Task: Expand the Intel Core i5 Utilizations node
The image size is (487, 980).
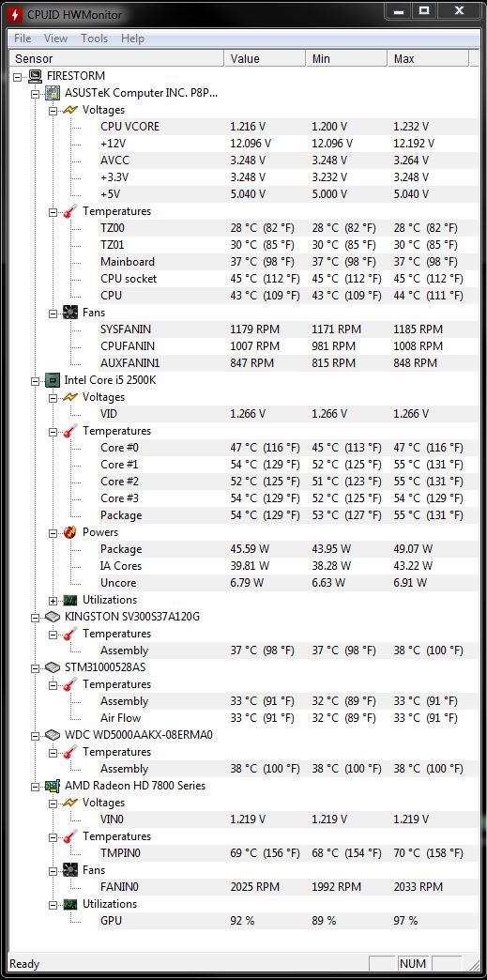Action: pos(53,600)
